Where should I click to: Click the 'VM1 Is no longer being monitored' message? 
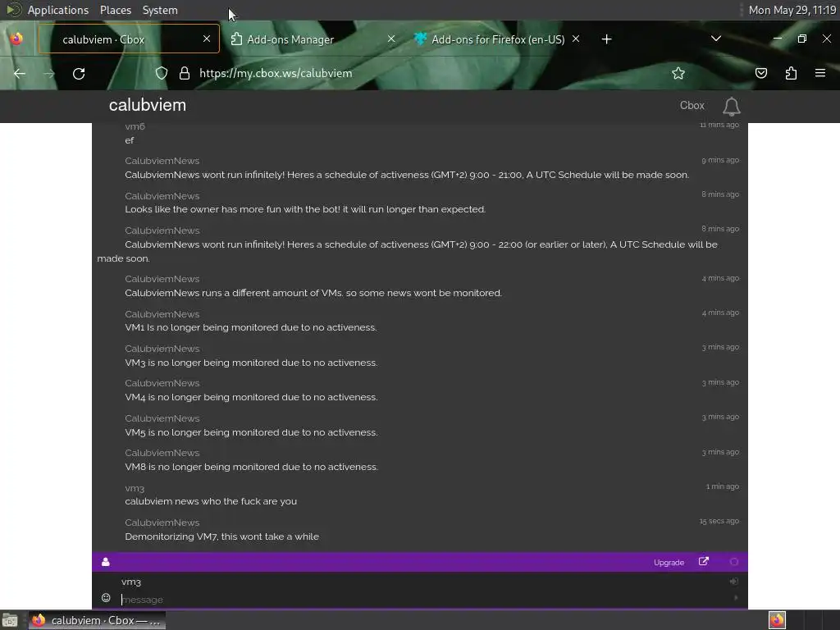tap(251, 327)
